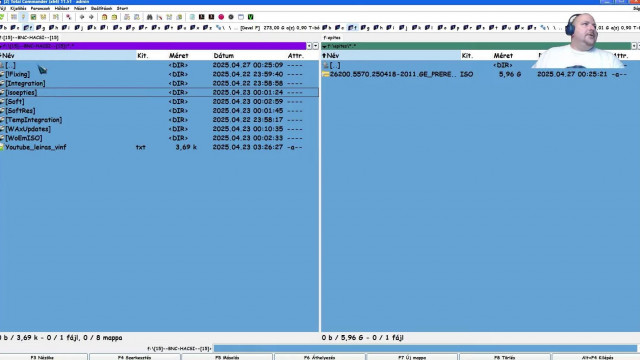Click the binoculars search files icon

[149, 17]
